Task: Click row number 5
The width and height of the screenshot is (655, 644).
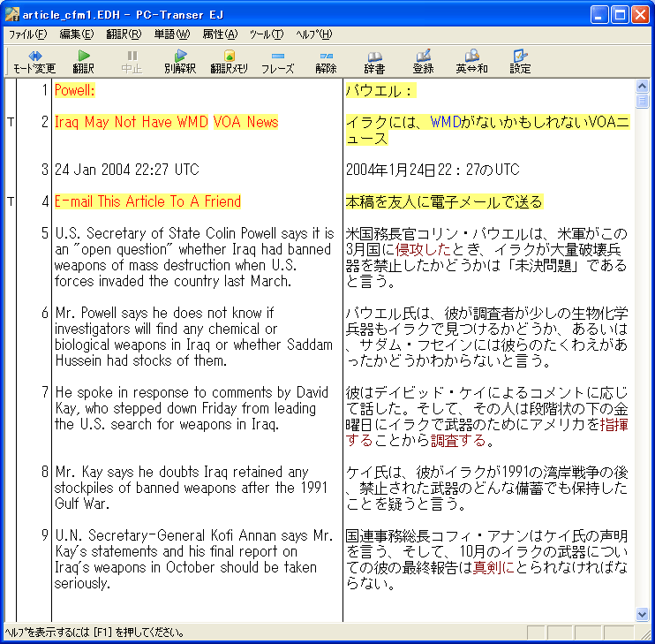Action: point(45,232)
